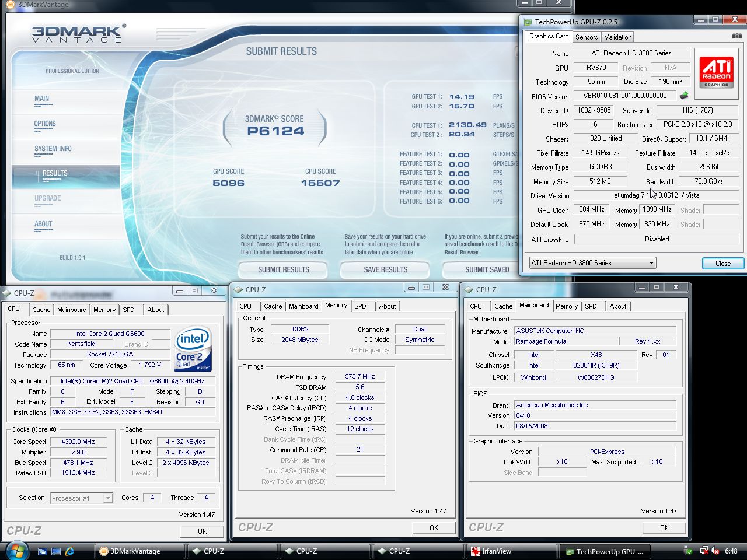Click the Rated FSB value 1912.4 MHz
The height and width of the screenshot is (560, 747).
(x=78, y=473)
